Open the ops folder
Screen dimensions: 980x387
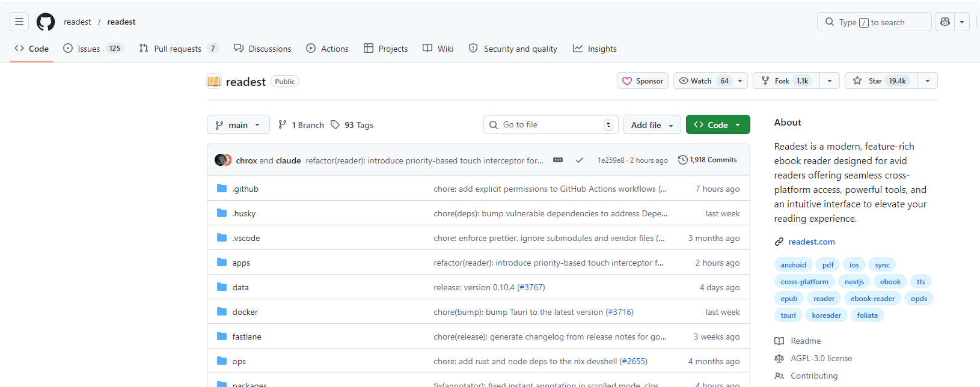coord(239,361)
